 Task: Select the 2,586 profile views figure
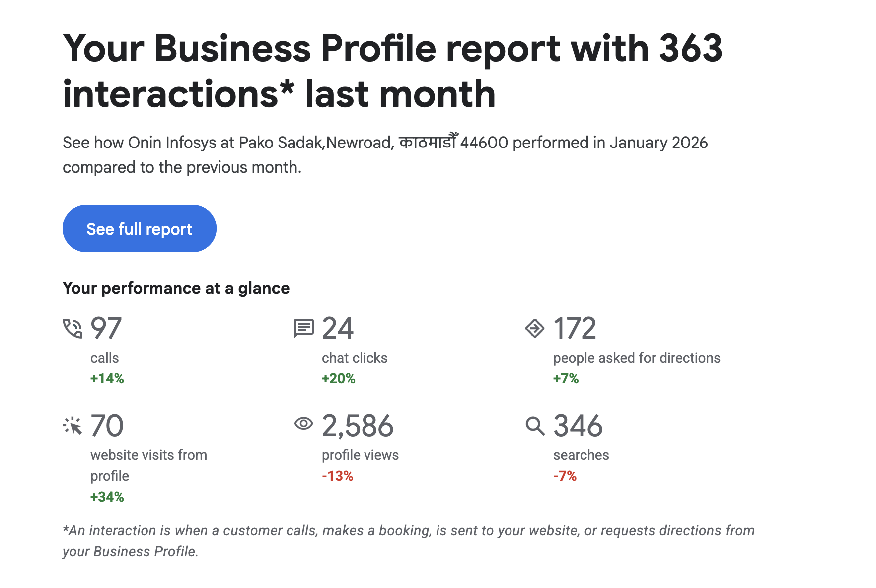click(x=358, y=426)
